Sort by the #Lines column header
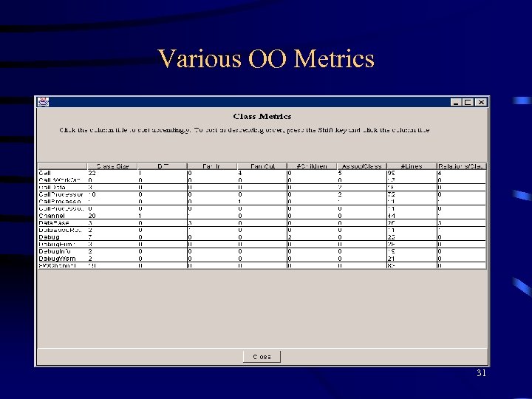The image size is (532, 399). [x=412, y=166]
